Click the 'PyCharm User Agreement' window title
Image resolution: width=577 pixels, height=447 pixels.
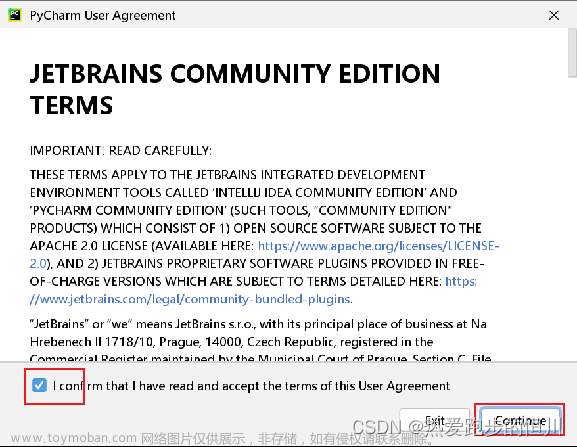(103, 15)
